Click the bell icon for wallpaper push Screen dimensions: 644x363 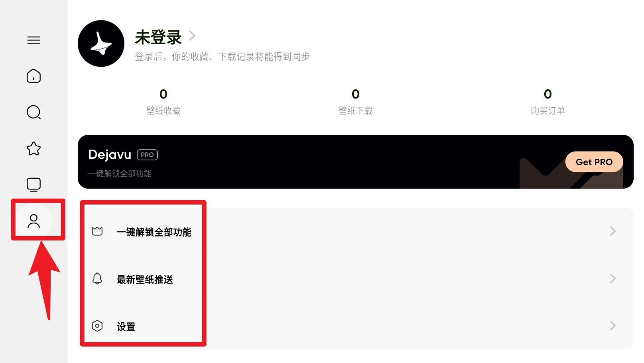point(97,278)
